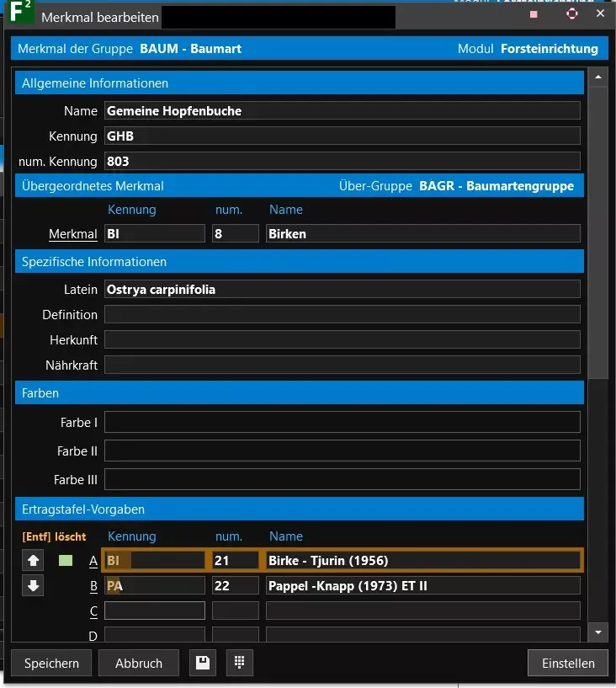Image resolution: width=616 pixels, height=688 pixels.
Task: Move yield table entry down with arrow
Action: click(35, 585)
